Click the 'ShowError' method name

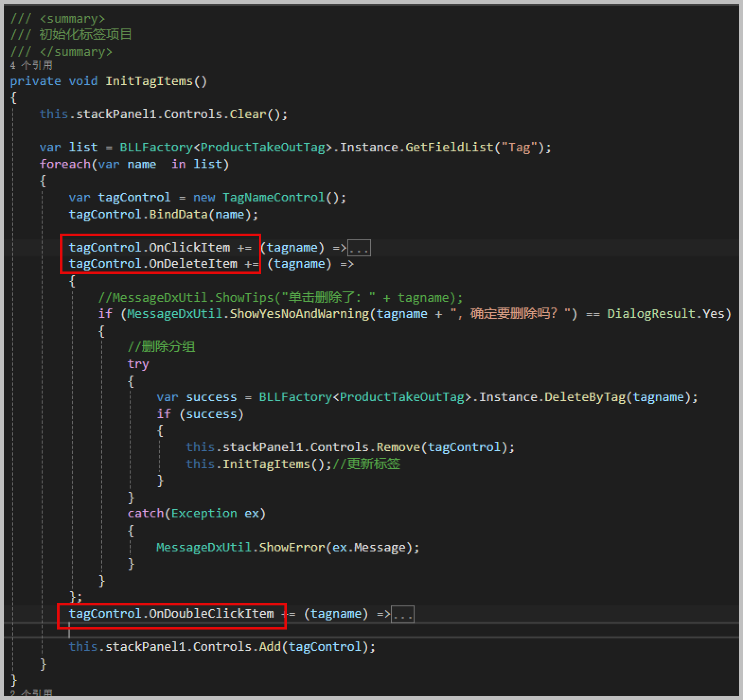(292, 548)
